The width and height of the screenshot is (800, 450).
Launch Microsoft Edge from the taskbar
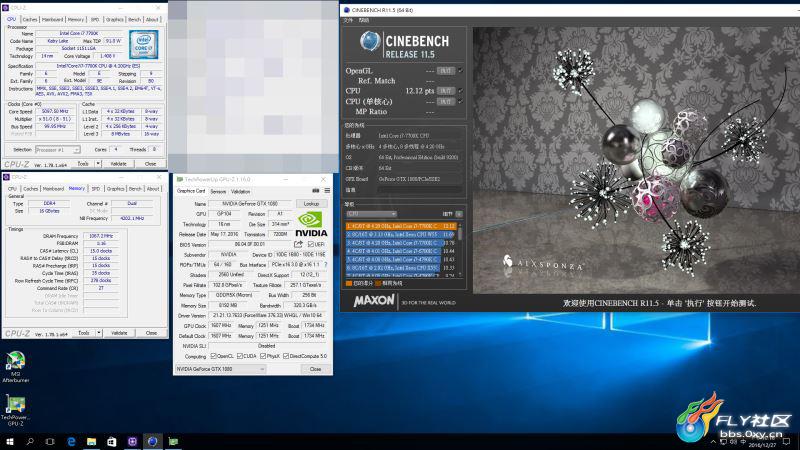pos(71,442)
